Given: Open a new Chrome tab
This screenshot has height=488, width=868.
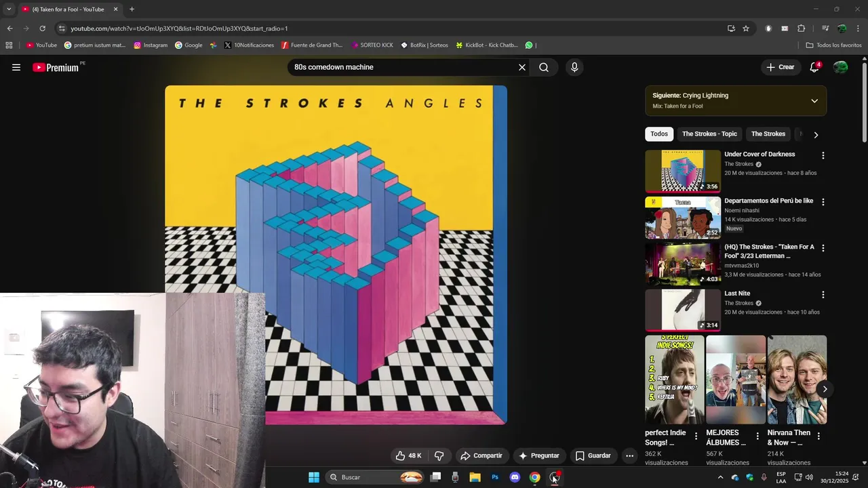Looking at the screenshot, I should 132,9.
